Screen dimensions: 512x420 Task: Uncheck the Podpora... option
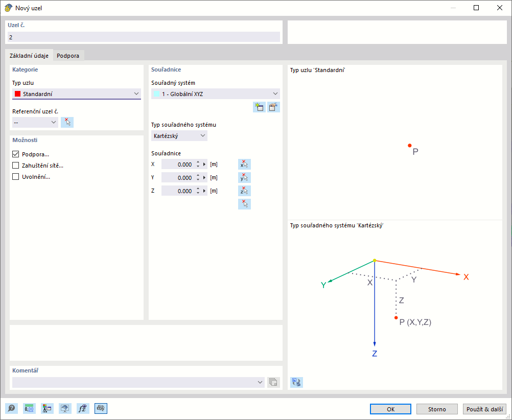pyautogui.click(x=15, y=154)
